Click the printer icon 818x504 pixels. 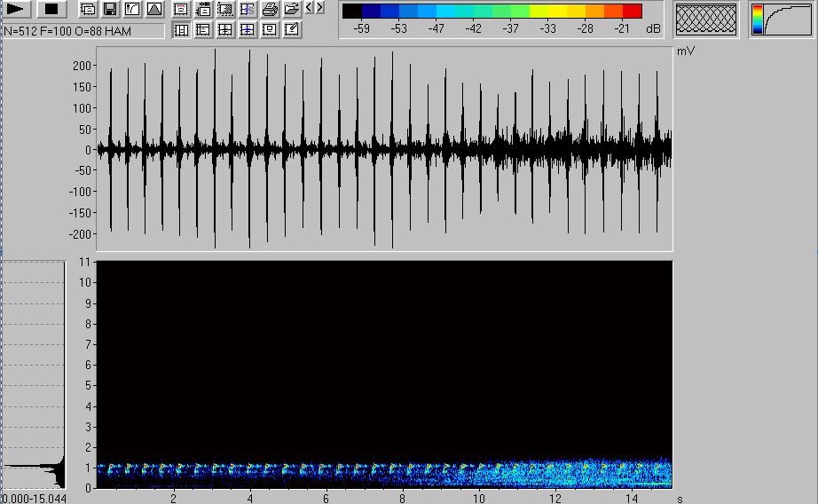pos(270,9)
